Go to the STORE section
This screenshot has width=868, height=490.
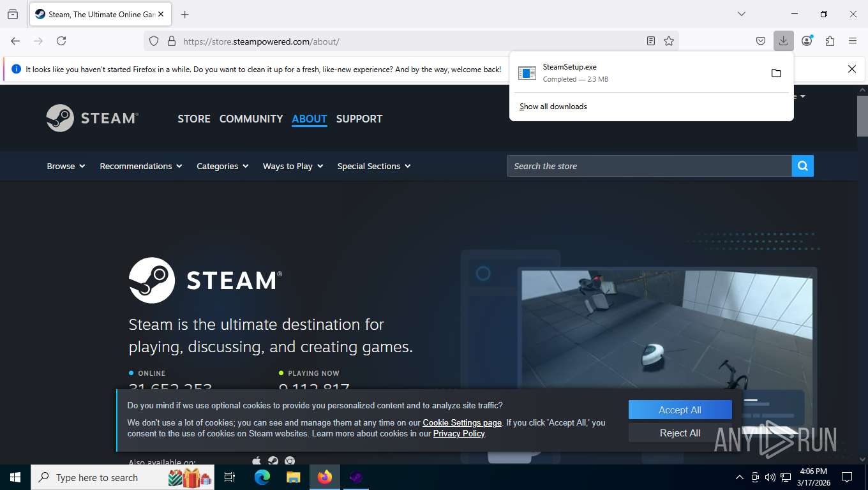[194, 119]
